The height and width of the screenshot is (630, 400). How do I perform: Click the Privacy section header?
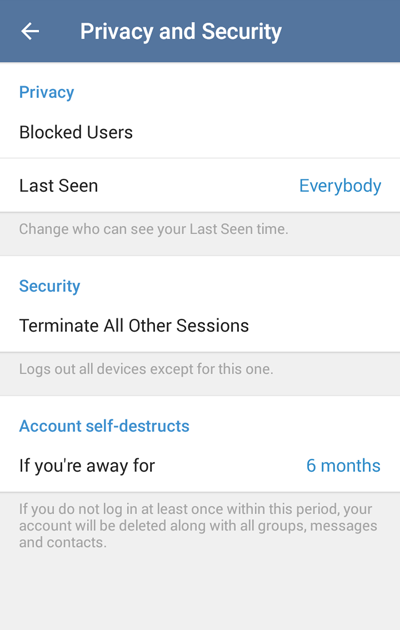[47, 92]
